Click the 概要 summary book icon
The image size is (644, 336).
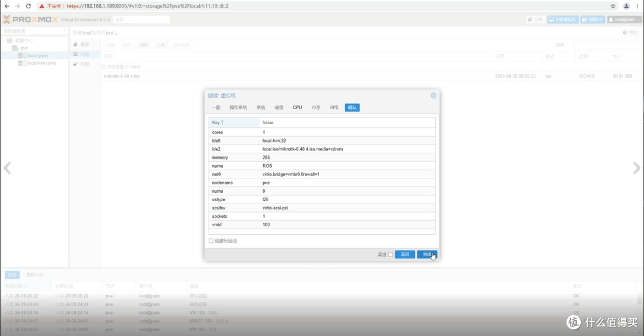76,44
